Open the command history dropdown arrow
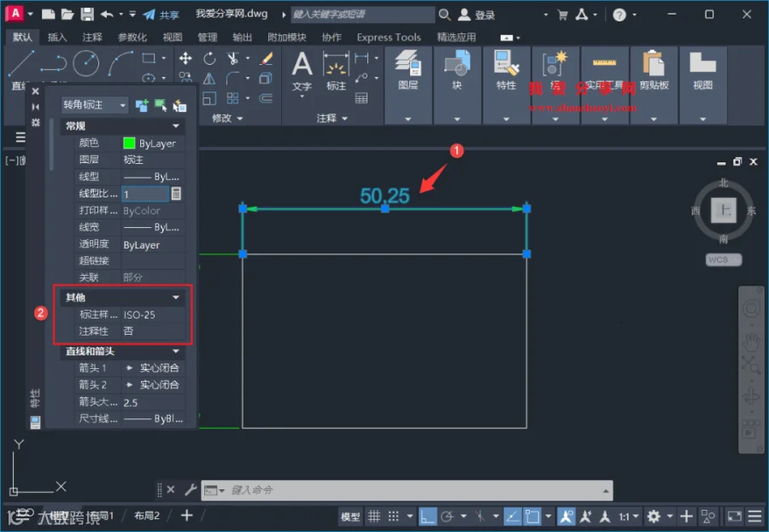This screenshot has height=532, width=769. coord(606,490)
